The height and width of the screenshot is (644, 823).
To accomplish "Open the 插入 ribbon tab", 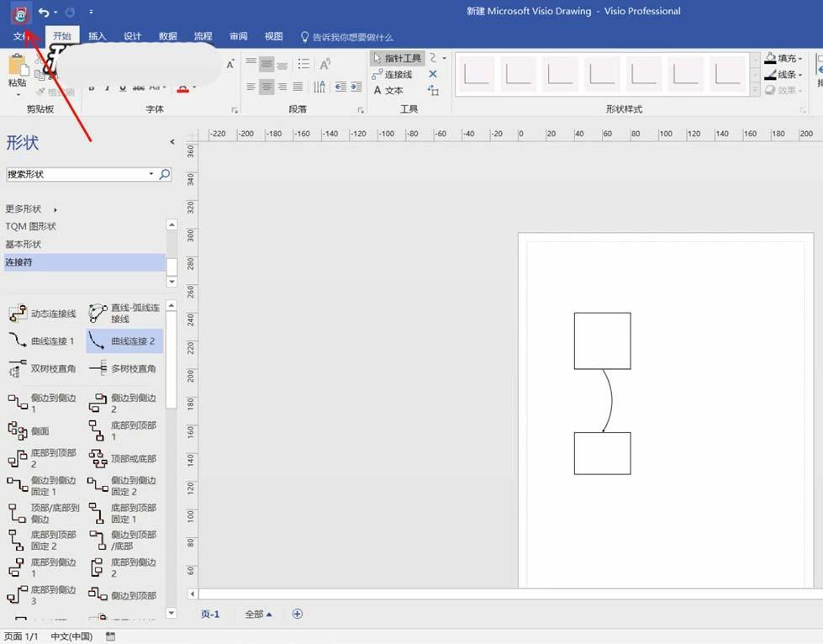I will click(x=98, y=37).
